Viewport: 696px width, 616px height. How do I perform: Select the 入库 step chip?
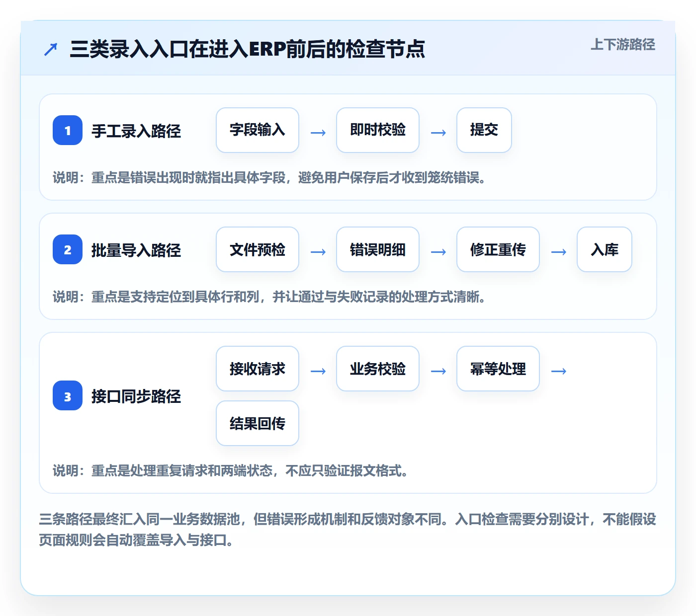coord(605,249)
